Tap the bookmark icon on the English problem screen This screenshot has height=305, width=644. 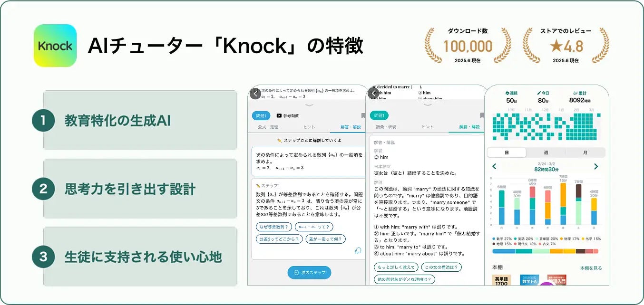pos(481,115)
